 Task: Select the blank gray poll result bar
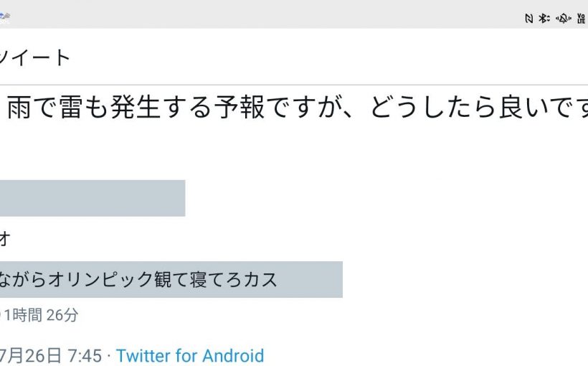(x=92, y=198)
